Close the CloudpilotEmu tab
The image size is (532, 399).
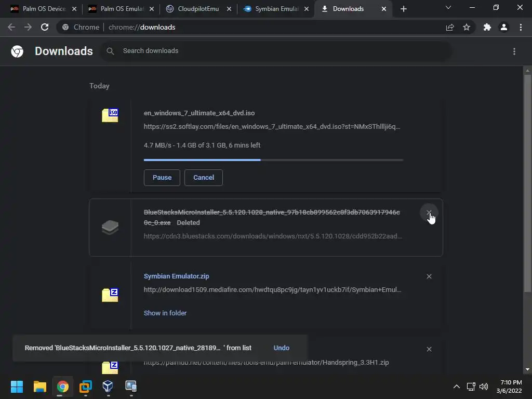tap(229, 9)
